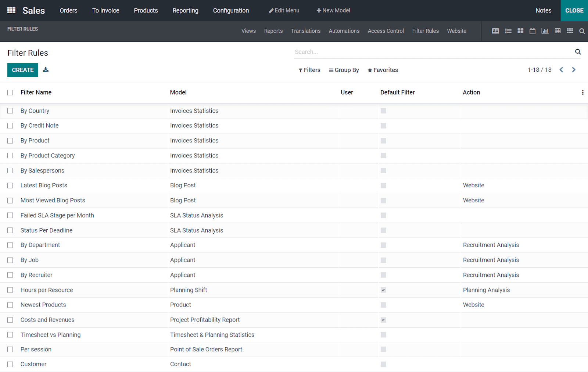Switch to Form view icon

pyautogui.click(x=495, y=31)
